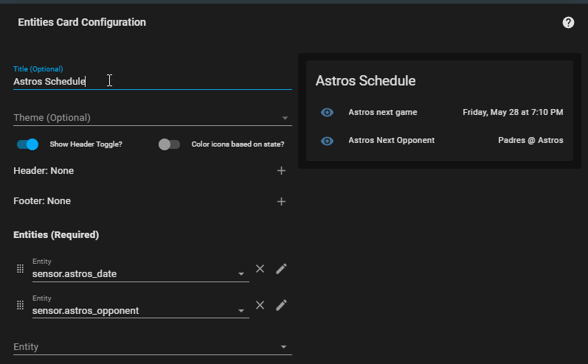The width and height of the screenshot is (588, 364).
Task: Click the Show Header Toggle? label
Action: (x=86, y=144)
